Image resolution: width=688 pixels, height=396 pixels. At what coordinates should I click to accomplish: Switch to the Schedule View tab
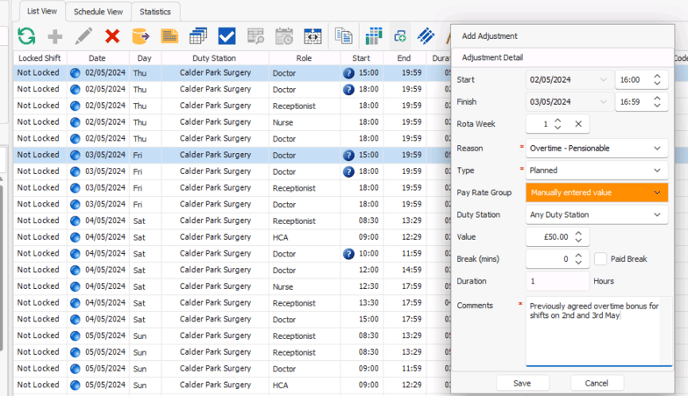coord(98,12)
